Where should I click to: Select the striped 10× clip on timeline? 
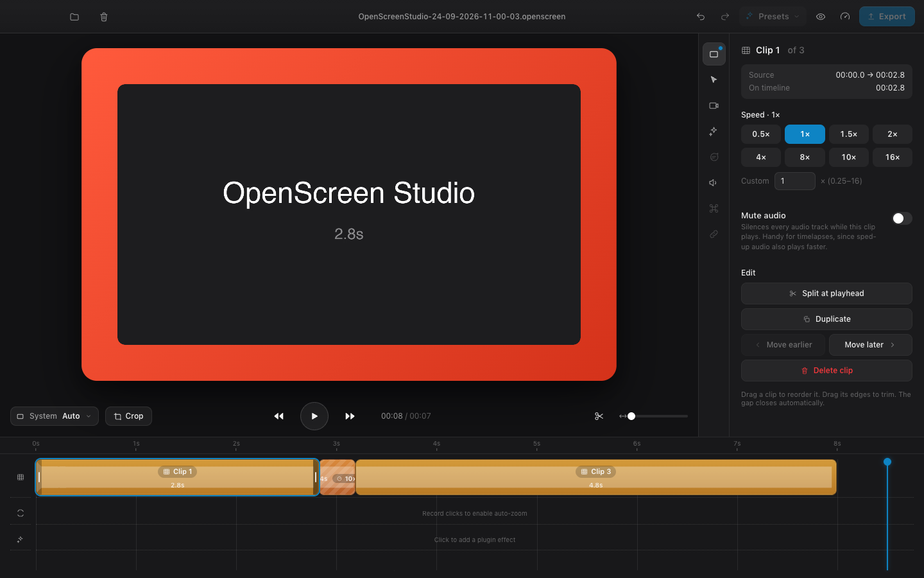(338, 477)
